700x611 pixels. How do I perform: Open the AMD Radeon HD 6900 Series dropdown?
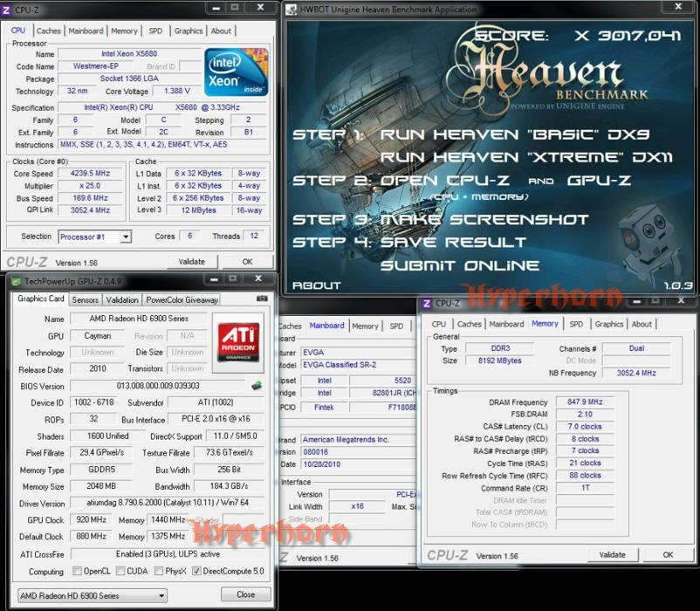[93, 596]
